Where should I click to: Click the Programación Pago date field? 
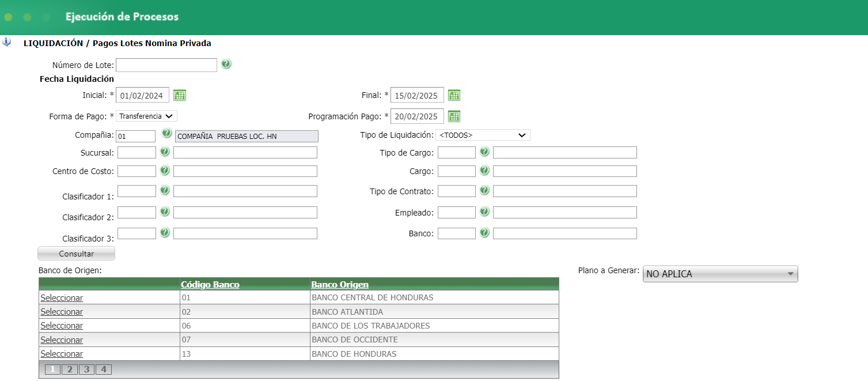pyautogui.click(x=417, y=116)
